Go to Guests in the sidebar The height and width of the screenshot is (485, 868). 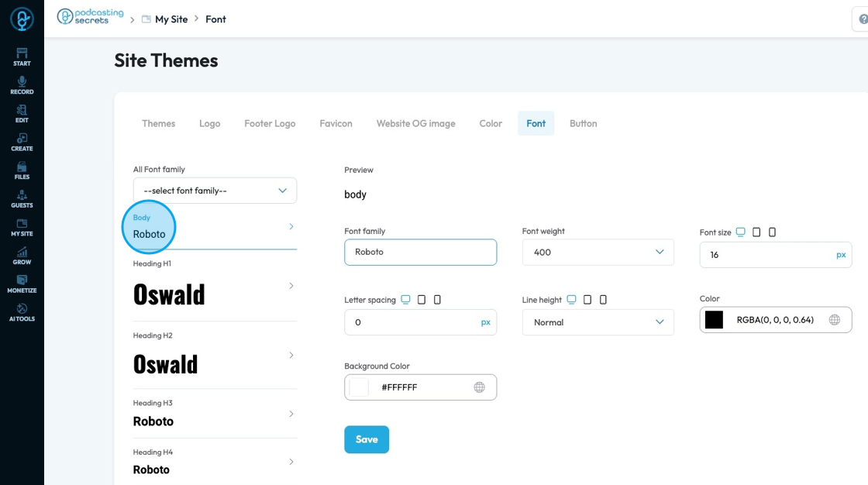click(x=22, y=199)
